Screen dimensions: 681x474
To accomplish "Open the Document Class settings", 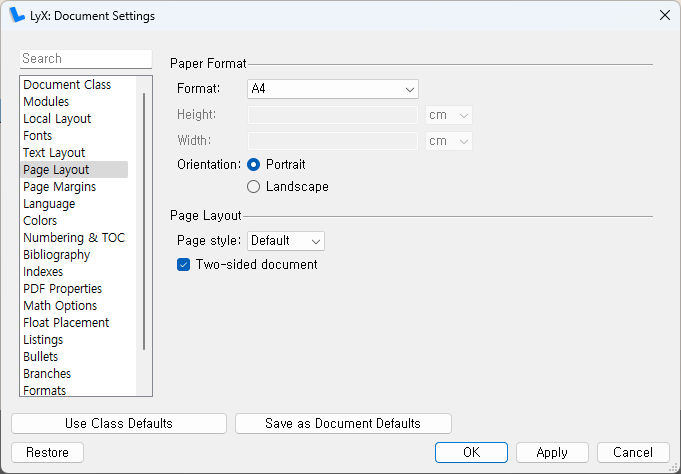I will (x=67, y=84).
